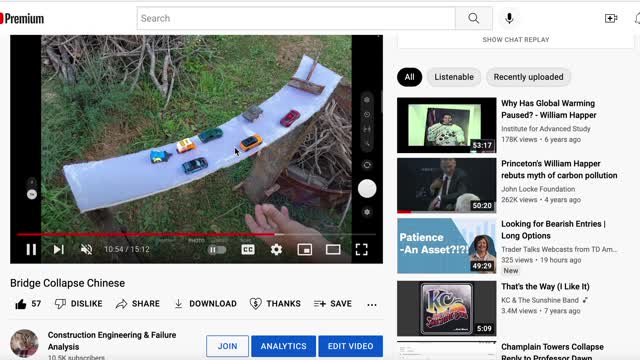Open Patience An Asset video thumbnail
This screenshot has height=360, width=640.
click(x=447, y=246)
